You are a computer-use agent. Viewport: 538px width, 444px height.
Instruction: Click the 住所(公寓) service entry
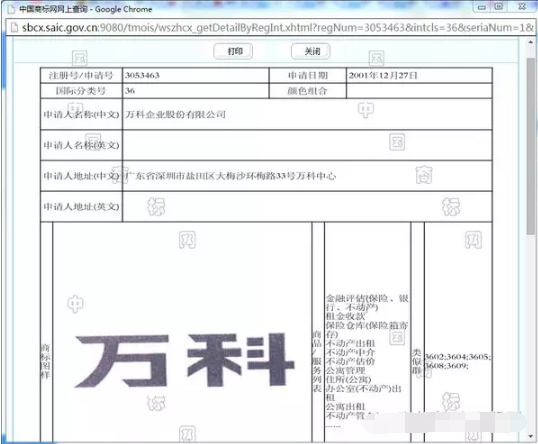(349, 379)
